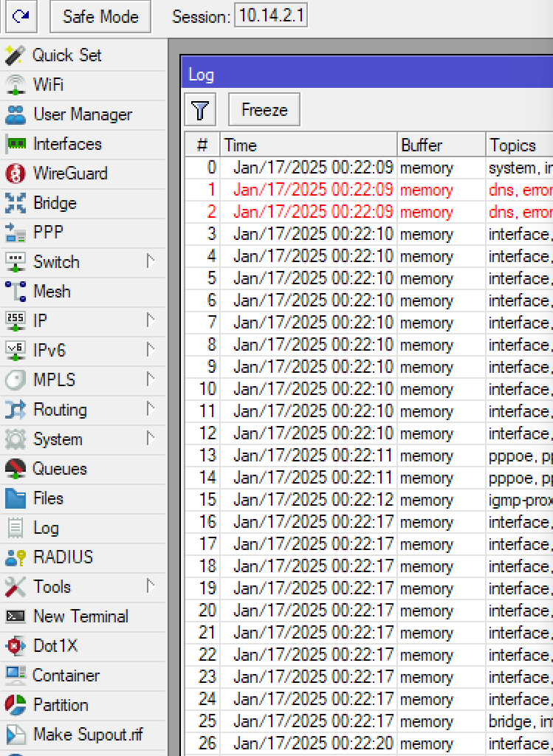Screen dimensions: 553x756
Task: Sort log by the Topics column
Action: (x=519, y=145)
